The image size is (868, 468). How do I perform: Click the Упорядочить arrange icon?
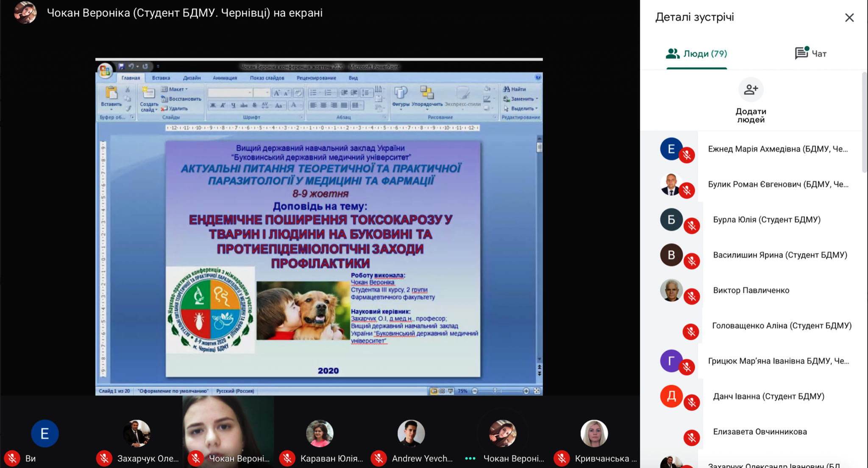tap(427, 93)
